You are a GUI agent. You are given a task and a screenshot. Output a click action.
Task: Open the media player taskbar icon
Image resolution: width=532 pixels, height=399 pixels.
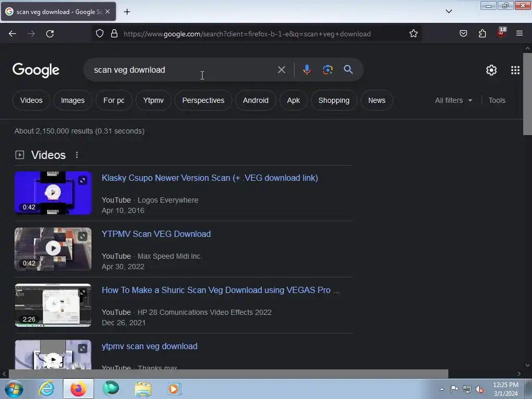[x=175, y=389]
